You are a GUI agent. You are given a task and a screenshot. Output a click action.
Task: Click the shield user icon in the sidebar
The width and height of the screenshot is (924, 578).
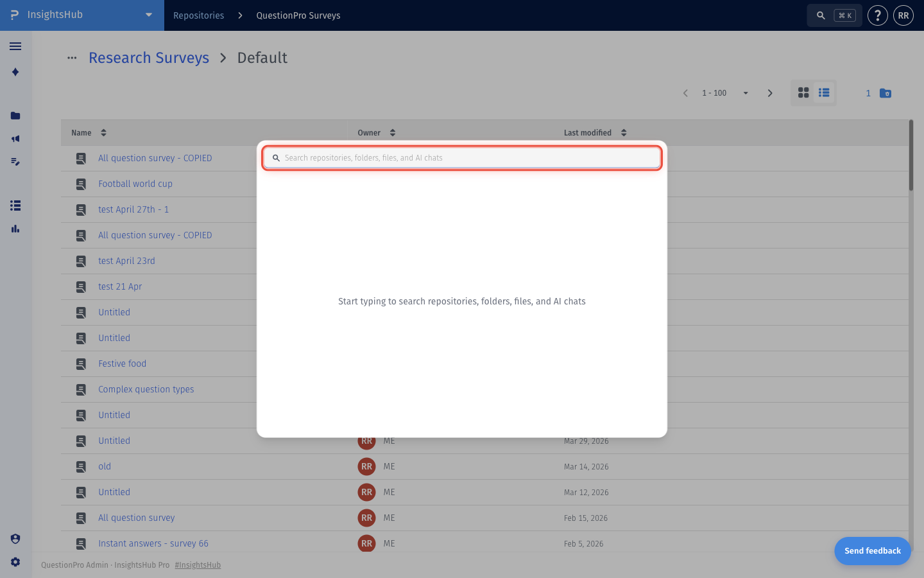click(x=15, y=539)
